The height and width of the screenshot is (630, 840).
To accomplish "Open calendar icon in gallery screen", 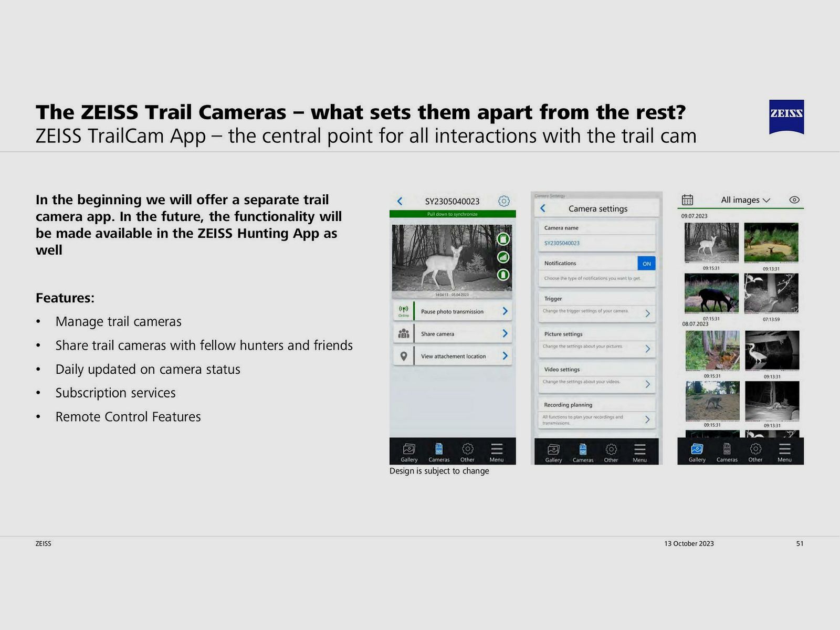I will pos(687,199).
